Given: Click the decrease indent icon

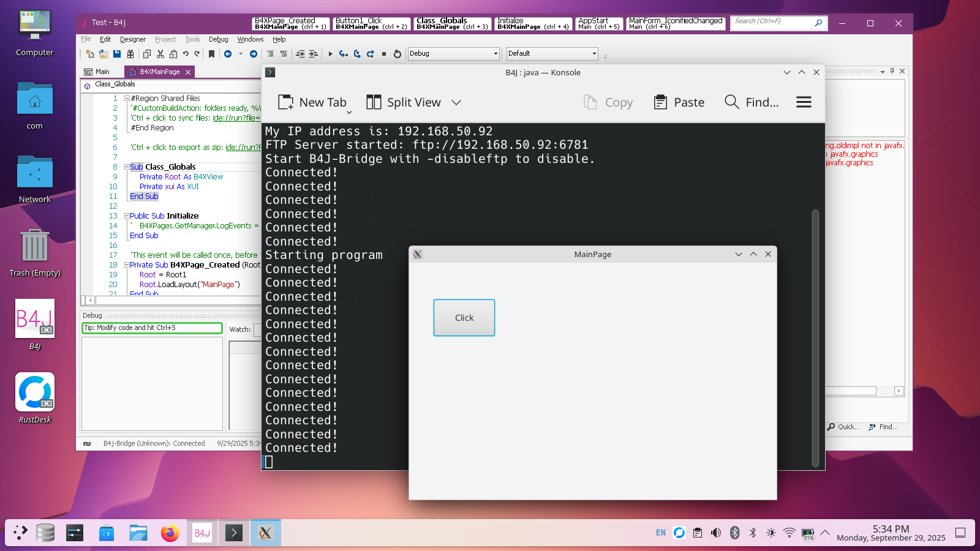Looking at the screenshot, I should point(300,54).
